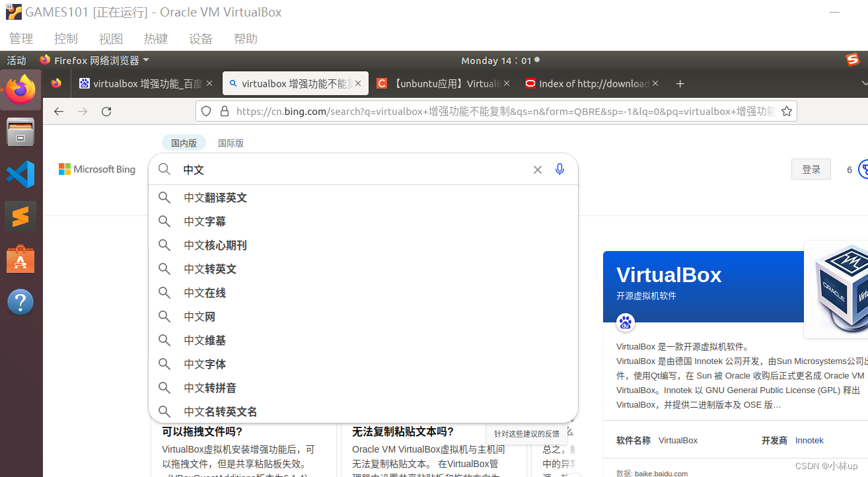
Task: Click the VirtualBox logo thumbnail
Action: coord(838,289)
